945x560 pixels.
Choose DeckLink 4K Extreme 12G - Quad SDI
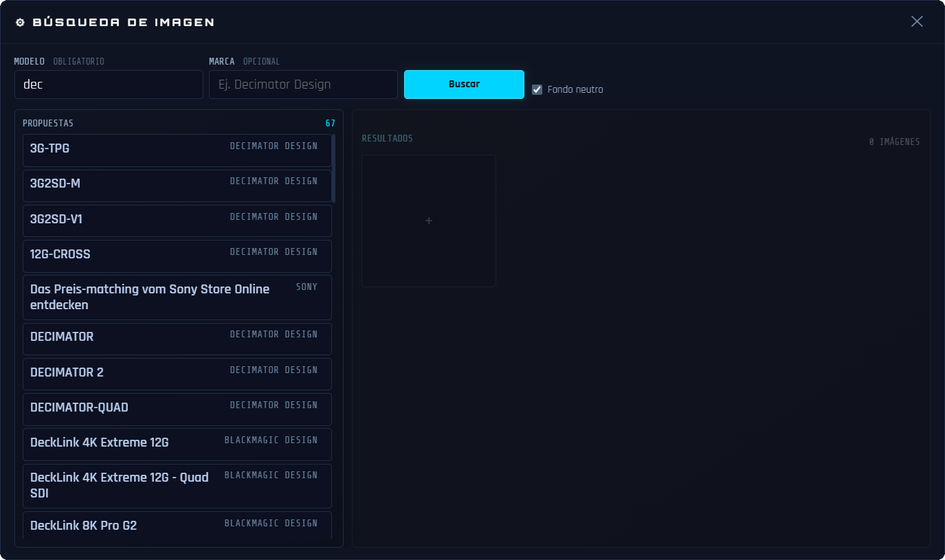pos(177,486)
